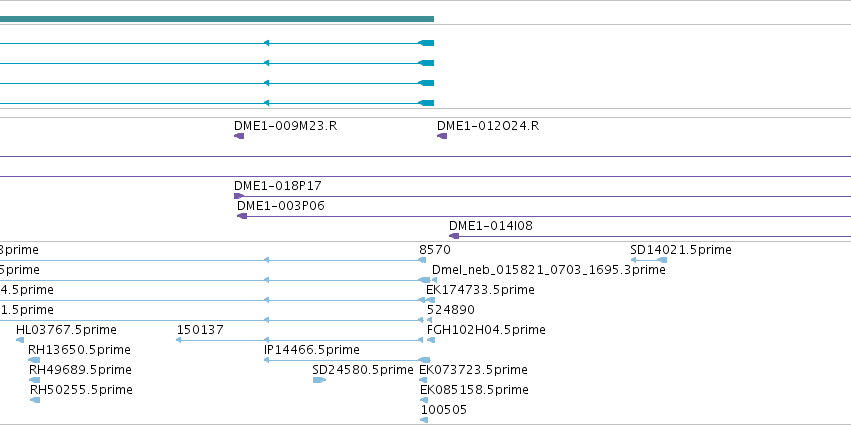Screen dimensions: 851x425
Task: Click the RH49689.5prime EST marker
Action: click(x=35, y=380)
